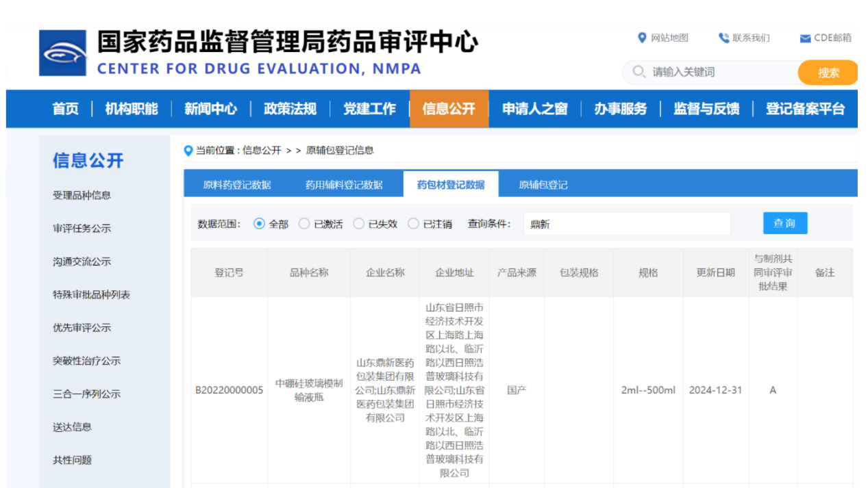Open the 党建工作 navigation item
The width and height of the screenshot is (868, 488).
[x=370, y=109]
